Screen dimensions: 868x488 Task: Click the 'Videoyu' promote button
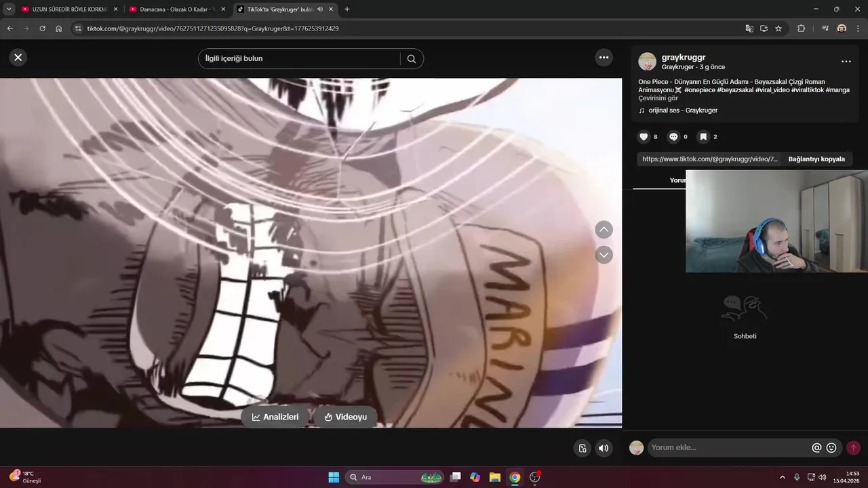coord(345,417)
